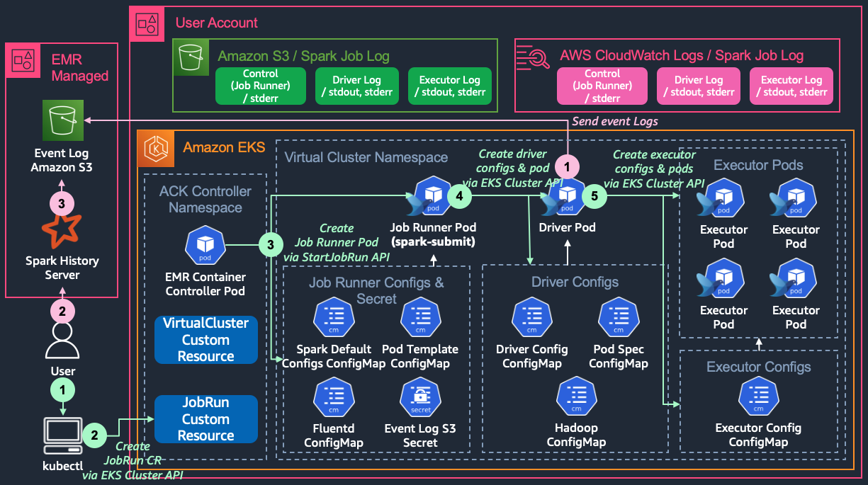868x485 pixels.
Task: Click the VirtualCluster Custom Resource box
Action: point(205,340)
